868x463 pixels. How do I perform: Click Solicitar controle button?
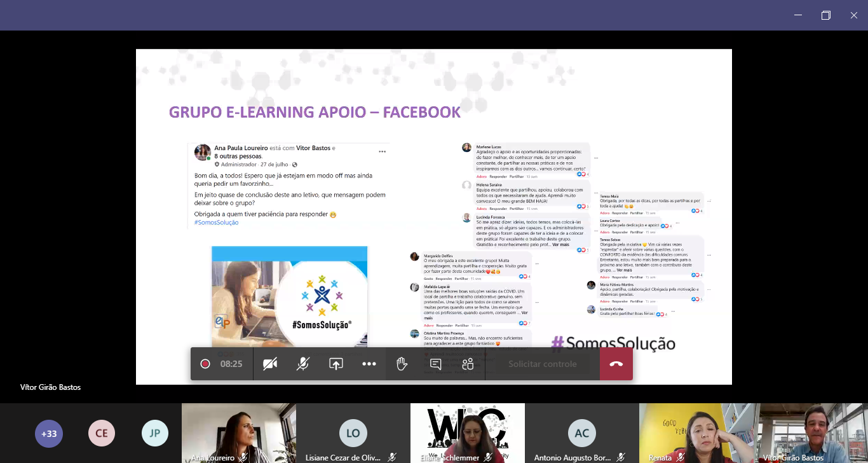(543, 364)
